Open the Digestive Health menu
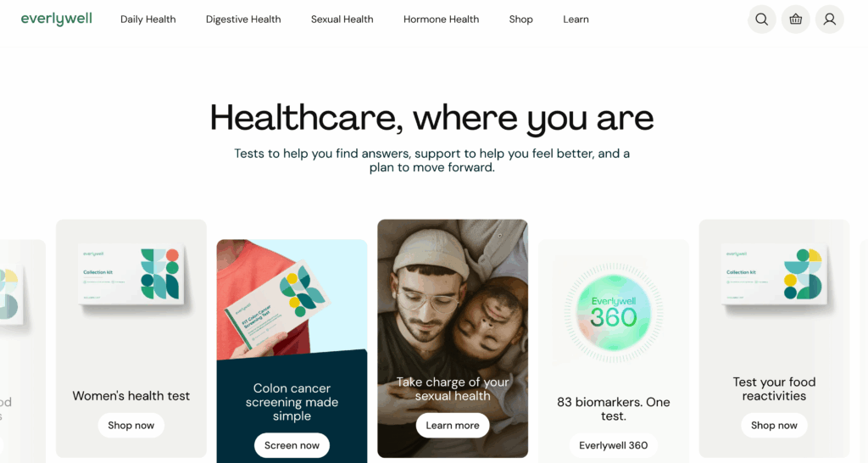This screenshot has height=463, width=868. pyautogui.click(x=243, y=20)
